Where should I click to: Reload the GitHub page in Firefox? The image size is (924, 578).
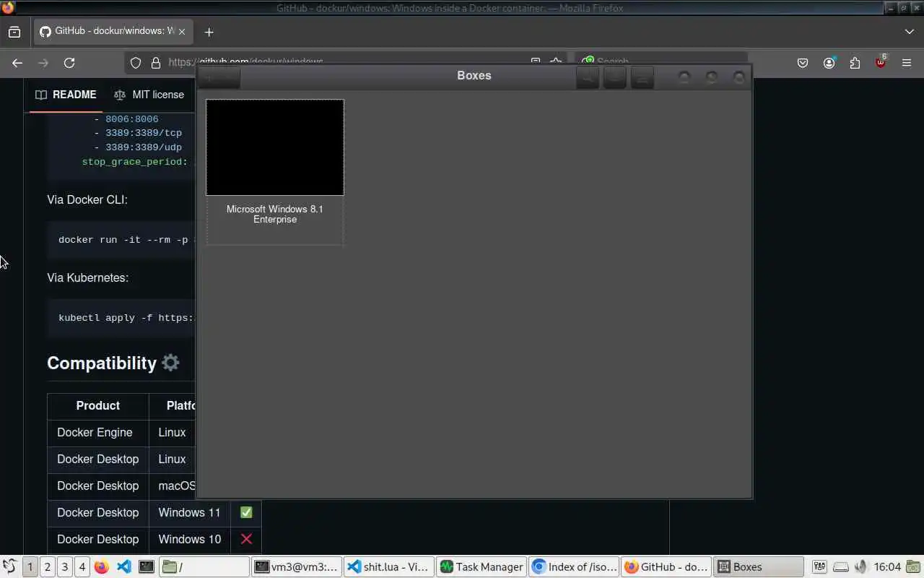(x=69, y=63)
